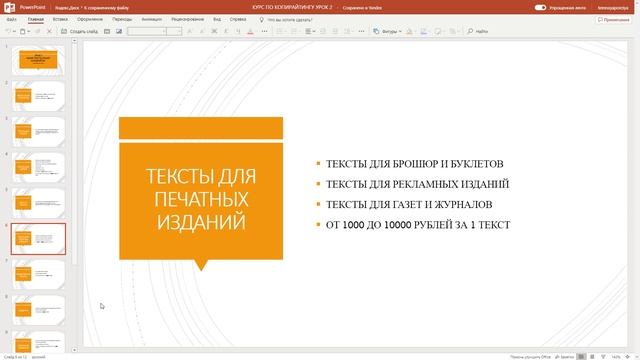Click the Презентация button at top right

[x=613, y=20]
